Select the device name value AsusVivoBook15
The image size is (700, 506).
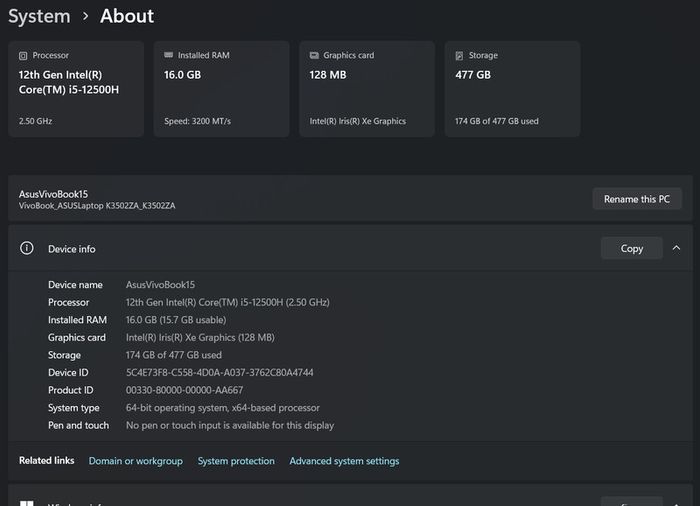160,284
